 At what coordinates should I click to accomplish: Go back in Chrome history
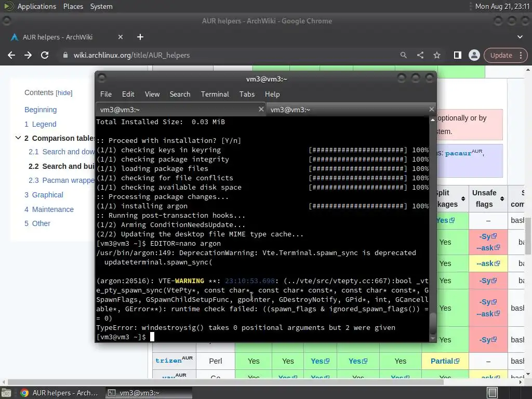coord(11,55)
